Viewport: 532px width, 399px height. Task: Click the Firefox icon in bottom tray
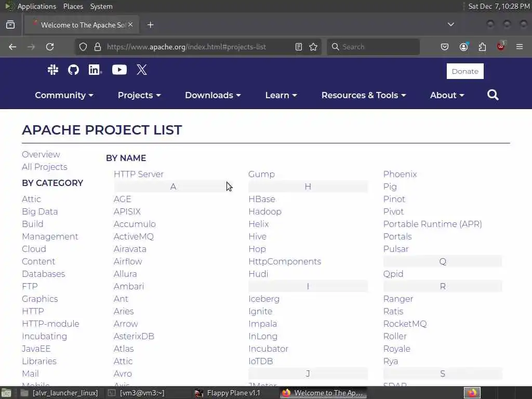(472, 393)
